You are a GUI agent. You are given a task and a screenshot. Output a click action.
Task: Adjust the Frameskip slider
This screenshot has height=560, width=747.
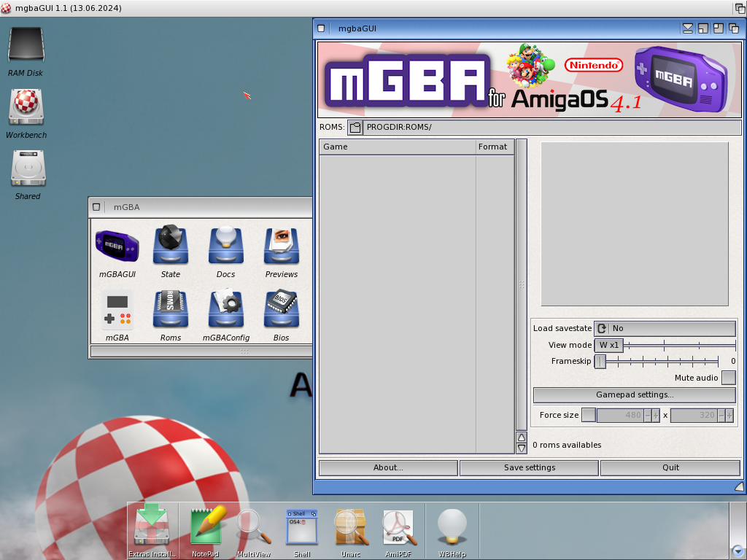tap(600, 362)
